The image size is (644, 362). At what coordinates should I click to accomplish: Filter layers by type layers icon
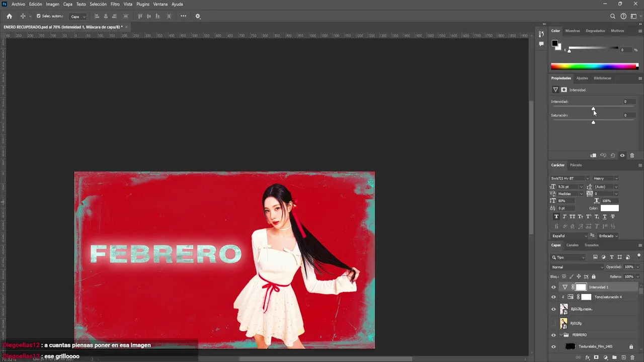(612, 257)
